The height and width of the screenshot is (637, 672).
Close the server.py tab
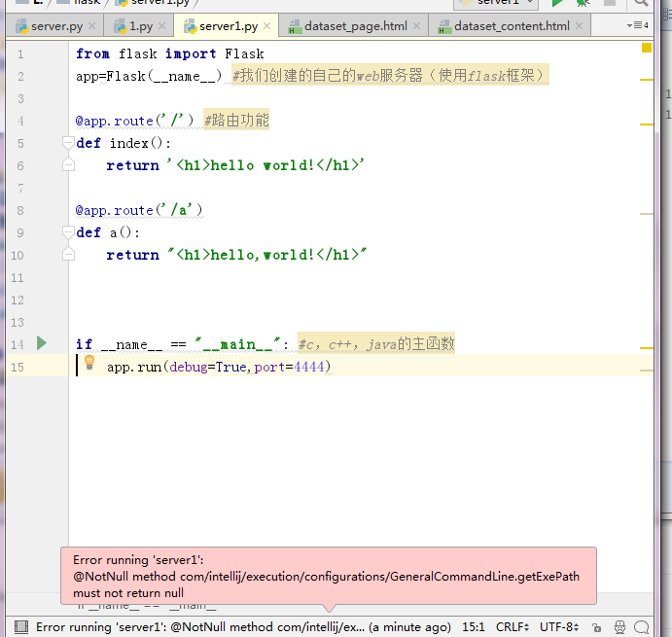91,25
